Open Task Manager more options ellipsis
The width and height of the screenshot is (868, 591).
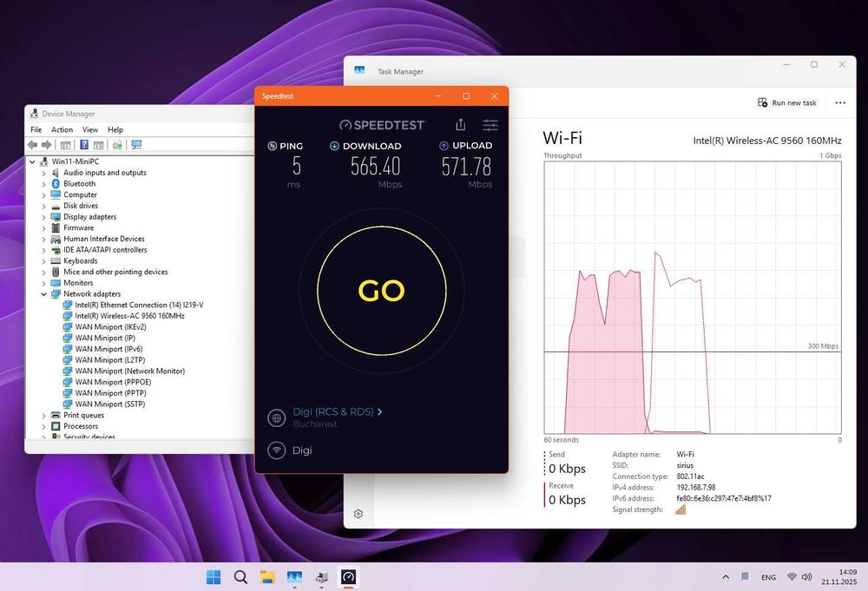click(840, 103)
